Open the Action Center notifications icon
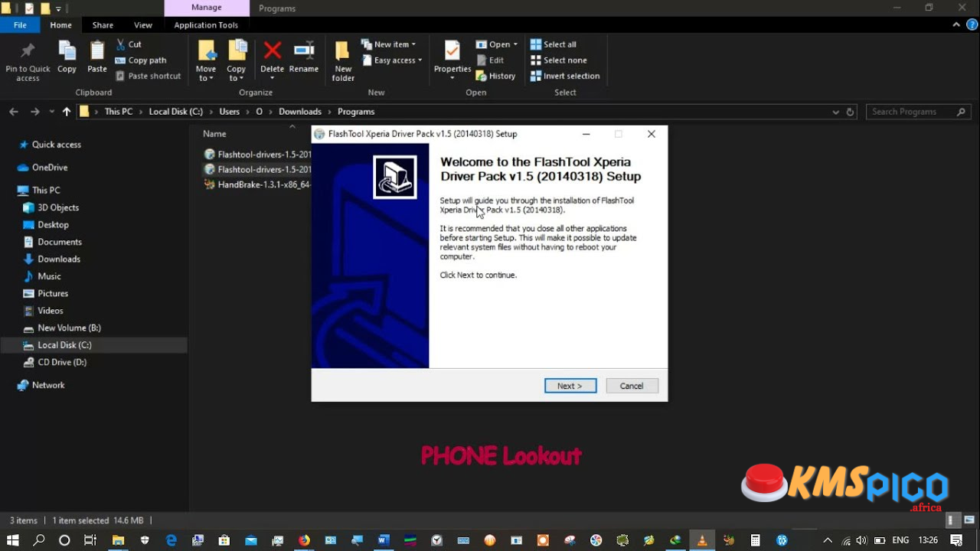The width and height of the screenshot is (980, 551). 956,540
